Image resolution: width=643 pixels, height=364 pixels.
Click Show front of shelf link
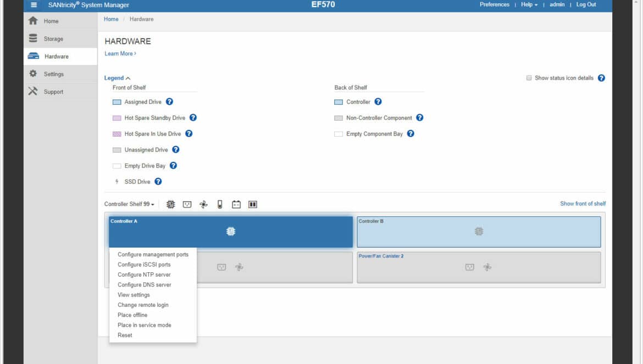click(583, 204)
